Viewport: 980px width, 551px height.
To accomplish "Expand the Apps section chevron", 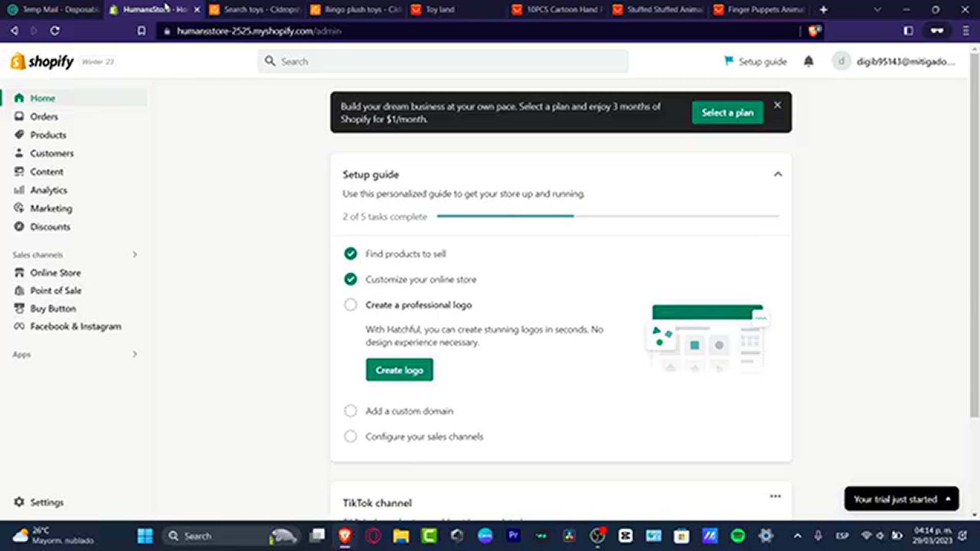I will pos(135,354).
